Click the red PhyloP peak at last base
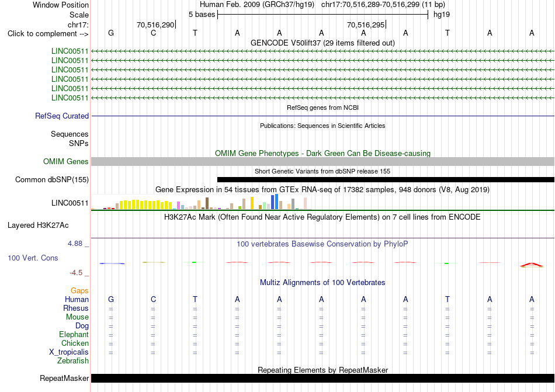Viewport: 555px width, 392px height. 532,265
